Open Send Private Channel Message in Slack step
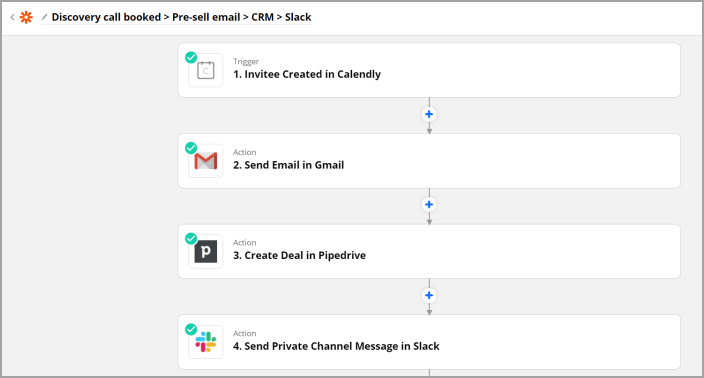Viewport: 704px width, 378px height. [429, 342]
